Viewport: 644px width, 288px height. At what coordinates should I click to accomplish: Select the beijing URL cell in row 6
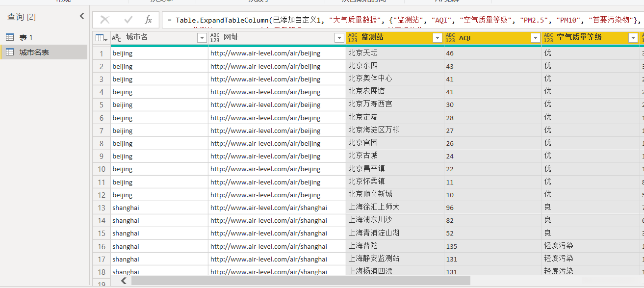277,118
